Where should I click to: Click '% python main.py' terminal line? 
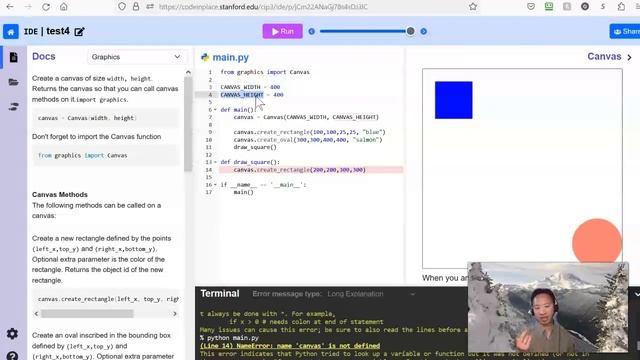229,338
